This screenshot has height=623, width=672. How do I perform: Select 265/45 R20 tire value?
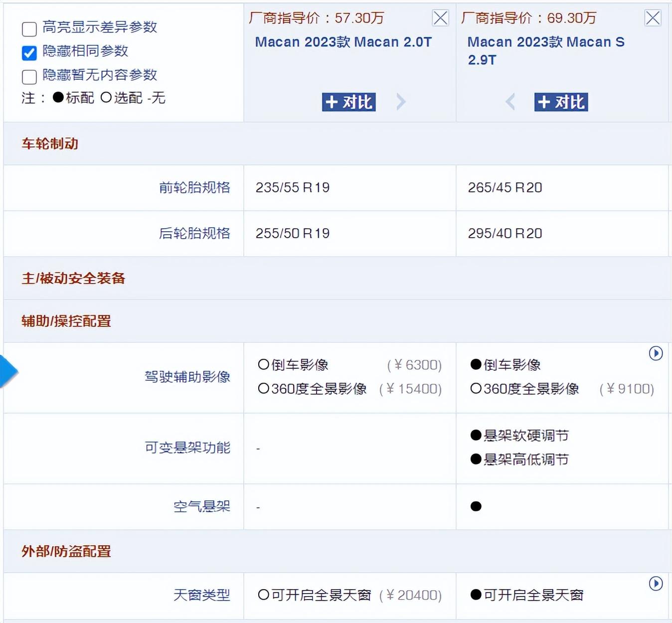point(505,187)
